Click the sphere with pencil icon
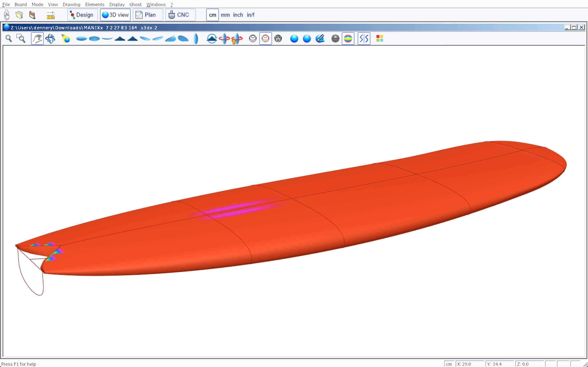This screenshot has height=367, width=588. (320, 39)
